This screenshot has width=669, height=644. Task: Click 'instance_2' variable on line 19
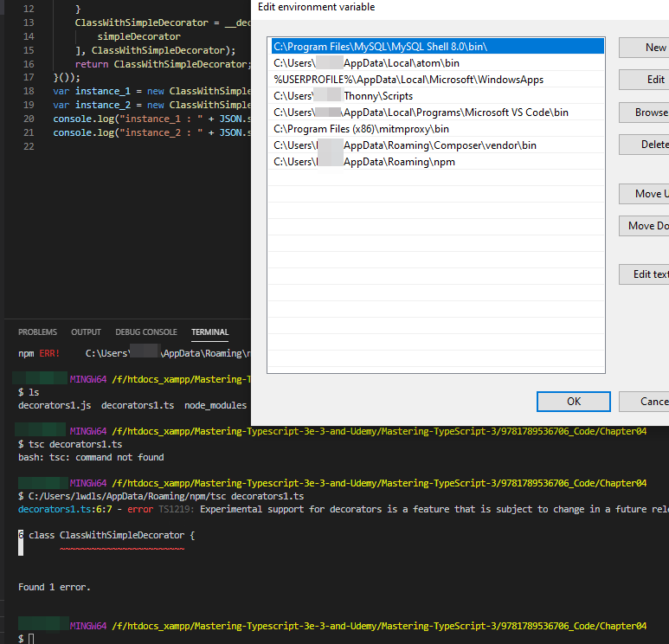click(x=103, y=105)
